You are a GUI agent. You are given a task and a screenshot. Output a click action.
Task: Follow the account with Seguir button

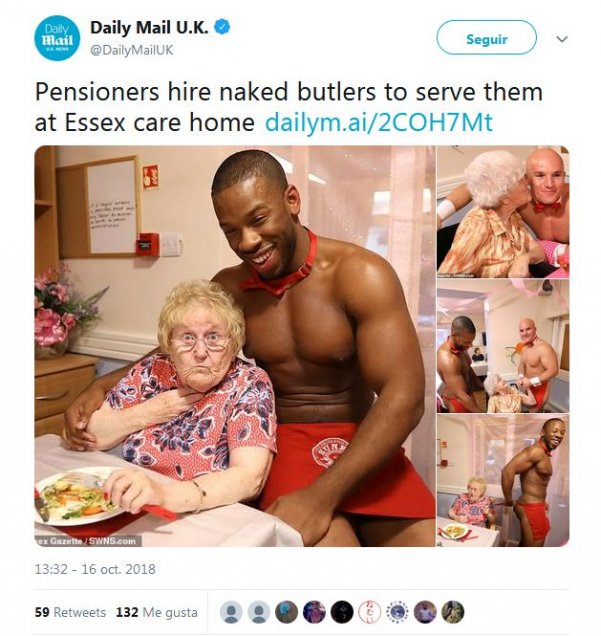pos(487,38)
